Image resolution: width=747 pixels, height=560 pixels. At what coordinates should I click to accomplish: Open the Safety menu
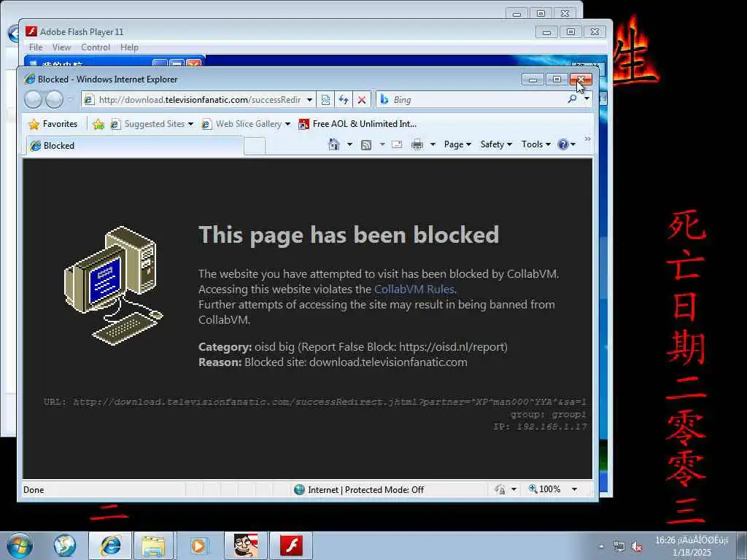pyautogui.click(x=496, y=144)
